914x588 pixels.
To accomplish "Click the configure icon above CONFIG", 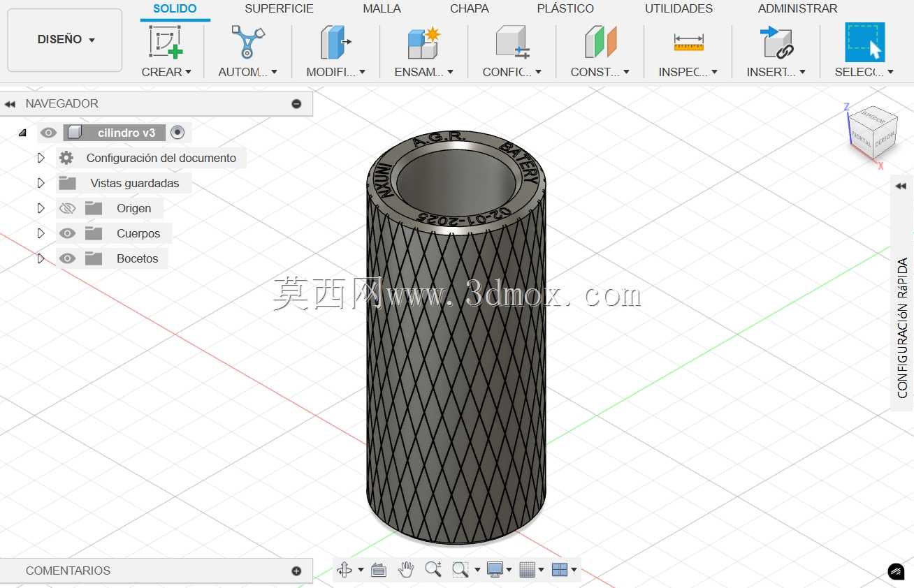I will [512, 42].
